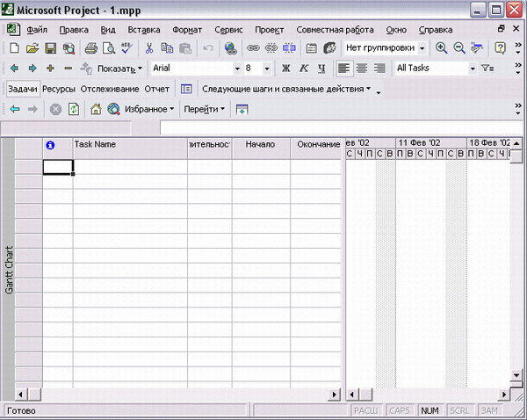Click the Copy icon

point(167,48)
